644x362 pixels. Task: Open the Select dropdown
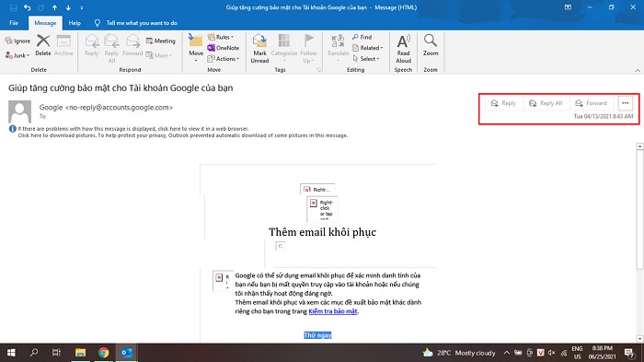point(366,59)
